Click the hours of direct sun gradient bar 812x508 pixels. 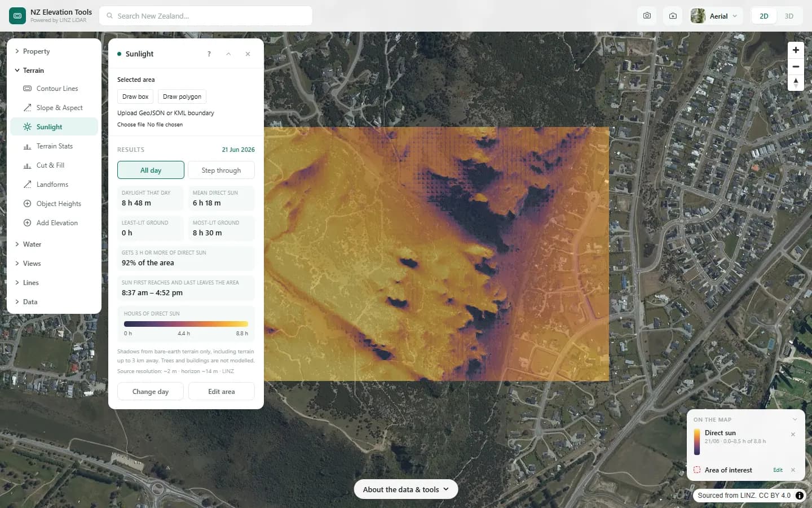pos(186,324)
